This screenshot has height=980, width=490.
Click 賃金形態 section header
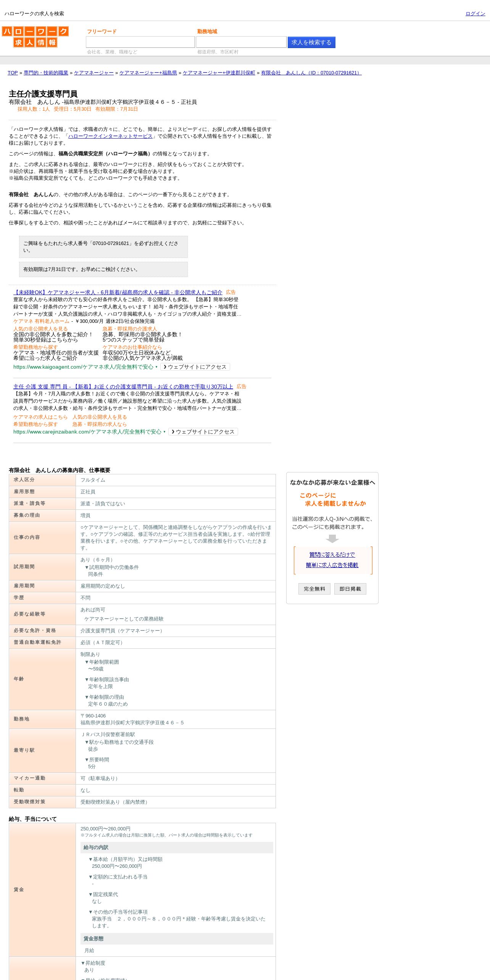(x=177, y=939)
